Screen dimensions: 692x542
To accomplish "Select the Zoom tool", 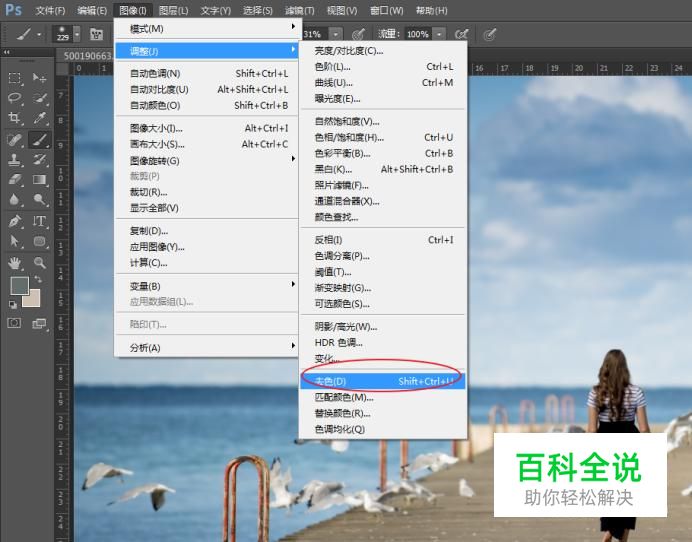I will pos(39,263).
